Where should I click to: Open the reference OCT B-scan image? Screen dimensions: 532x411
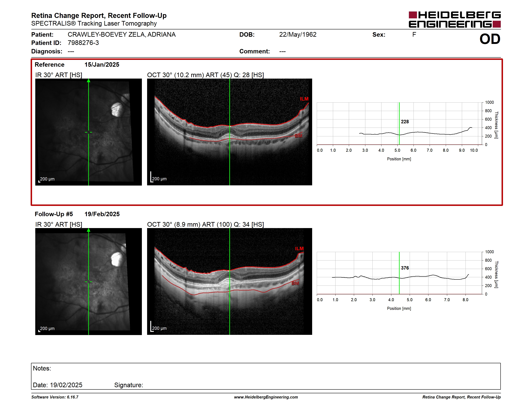tap(230, 132)
